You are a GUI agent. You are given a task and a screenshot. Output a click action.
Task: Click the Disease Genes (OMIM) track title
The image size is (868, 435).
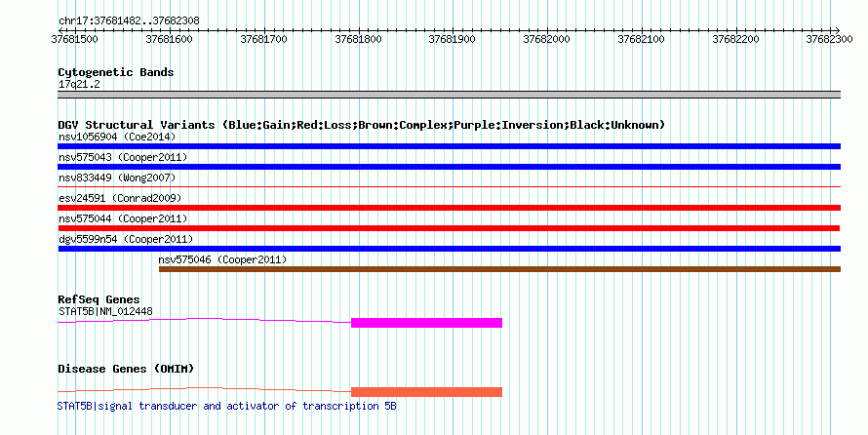tap(126, 369)
